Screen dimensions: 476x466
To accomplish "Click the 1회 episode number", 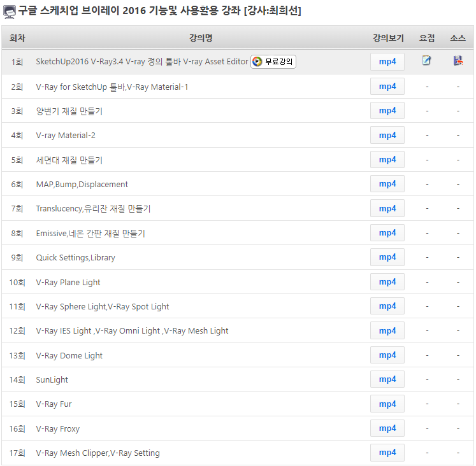I will point(17,62).
